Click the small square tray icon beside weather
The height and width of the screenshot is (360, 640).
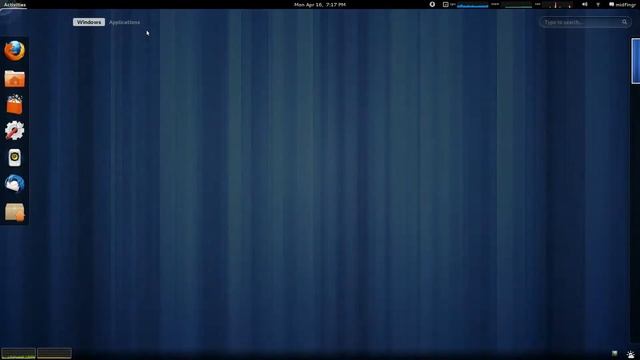(615, 353)
